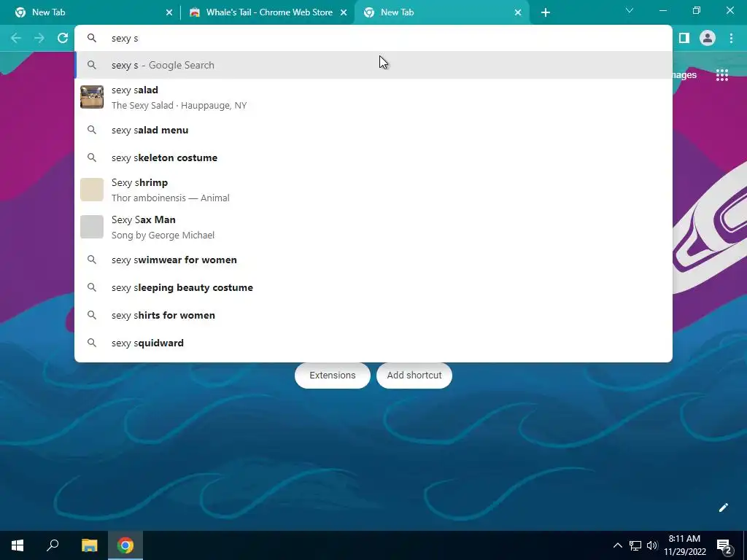The height and width of the screenshot is (560, 747).
Task: Open the tab search chevron
Action: tap(630, 10)
